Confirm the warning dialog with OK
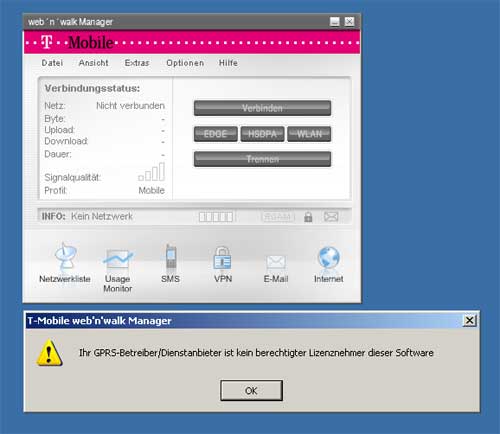This screenshot has height=434, width=500. click(x=251, y=390)
